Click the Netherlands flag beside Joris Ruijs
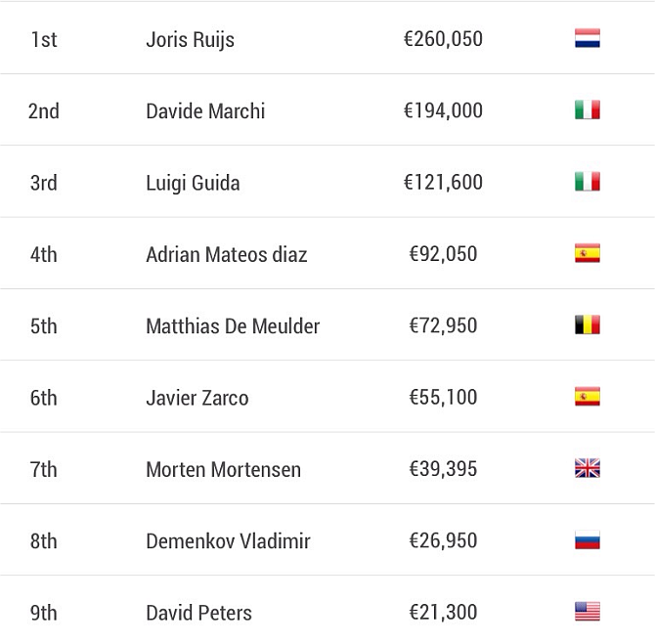 (x=588, y=38)
